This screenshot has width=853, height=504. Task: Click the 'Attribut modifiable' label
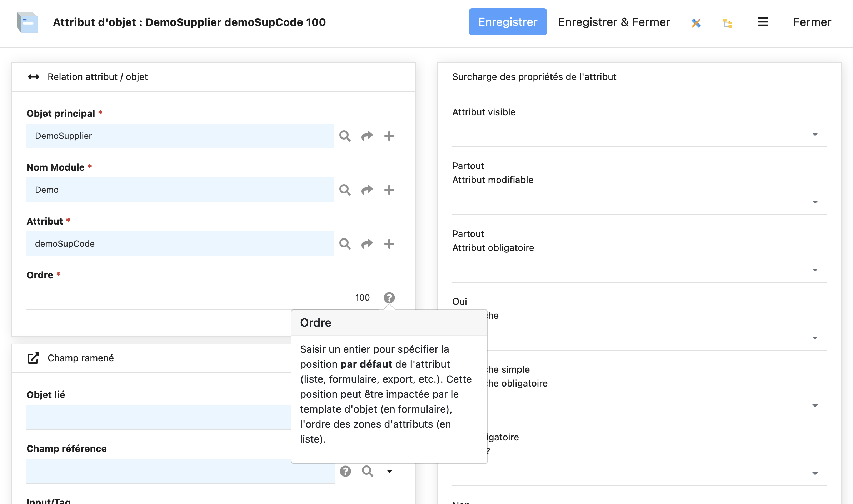[493, 180]
